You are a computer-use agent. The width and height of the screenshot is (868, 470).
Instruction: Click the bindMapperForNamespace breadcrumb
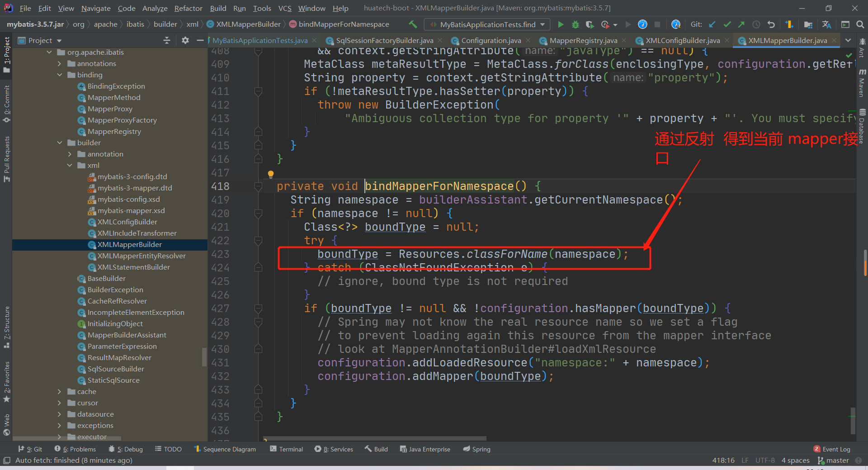pyautogui.click(x=339, y=24)
